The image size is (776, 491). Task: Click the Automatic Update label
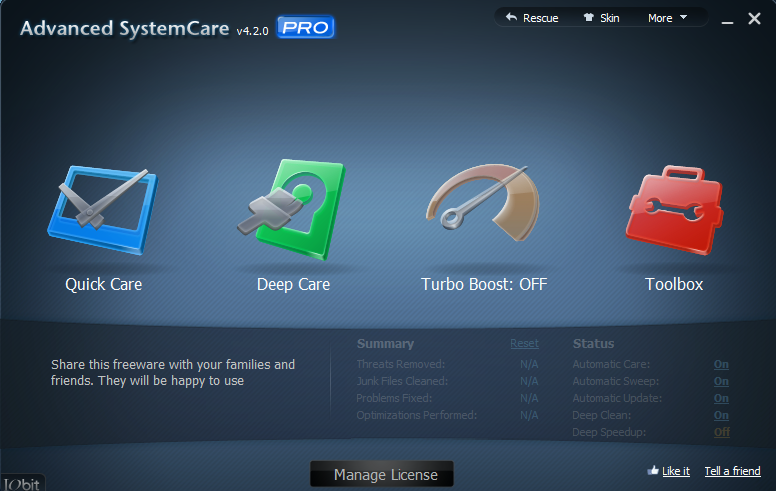pos(617,398)
